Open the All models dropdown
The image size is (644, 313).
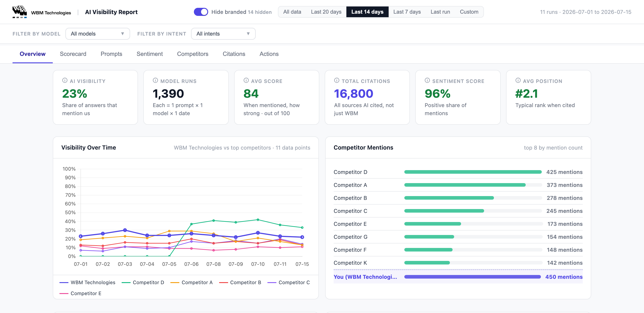[97, 34]
